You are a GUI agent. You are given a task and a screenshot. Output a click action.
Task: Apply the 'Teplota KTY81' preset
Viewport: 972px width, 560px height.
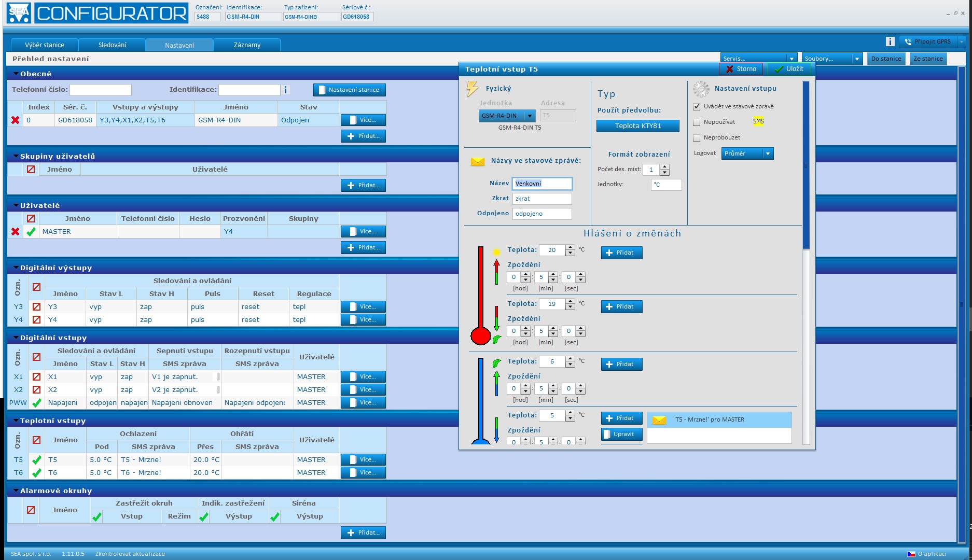pyautogui.click(x=637, y=126)
